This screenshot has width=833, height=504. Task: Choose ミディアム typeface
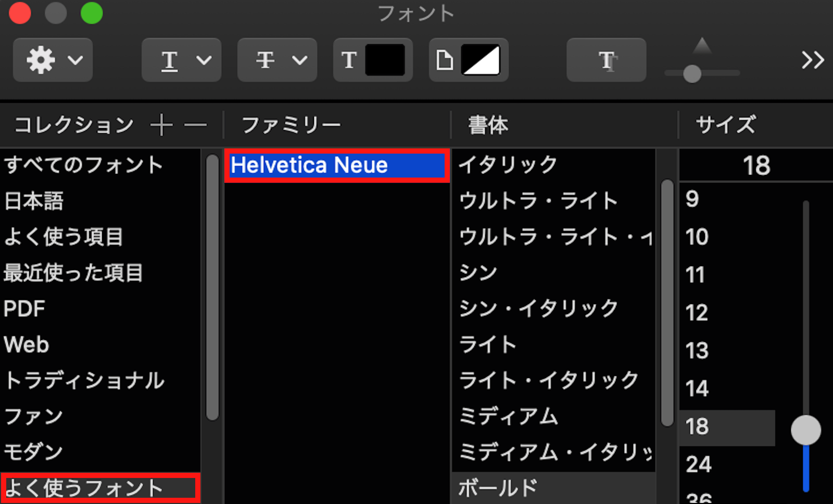point(553,417)
